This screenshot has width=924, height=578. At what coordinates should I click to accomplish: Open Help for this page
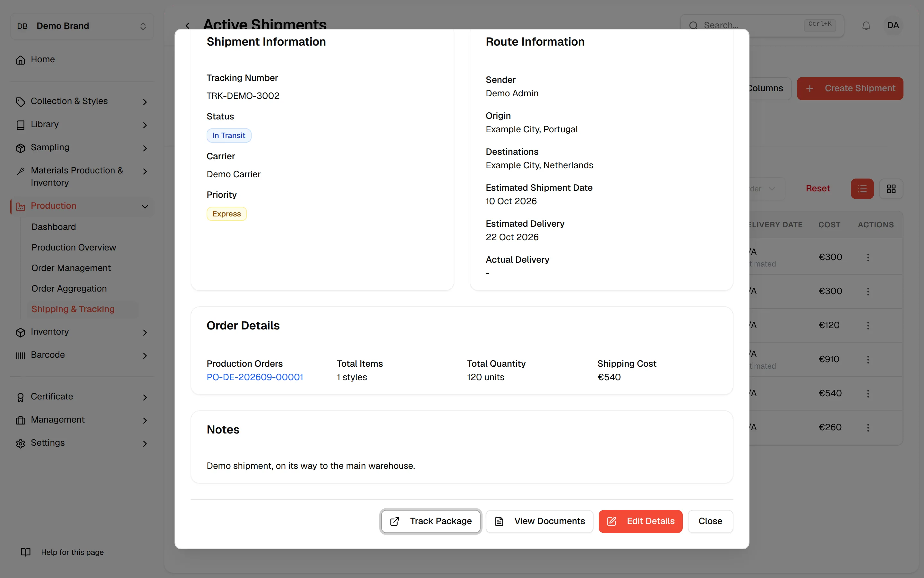(x=62, y=552)
